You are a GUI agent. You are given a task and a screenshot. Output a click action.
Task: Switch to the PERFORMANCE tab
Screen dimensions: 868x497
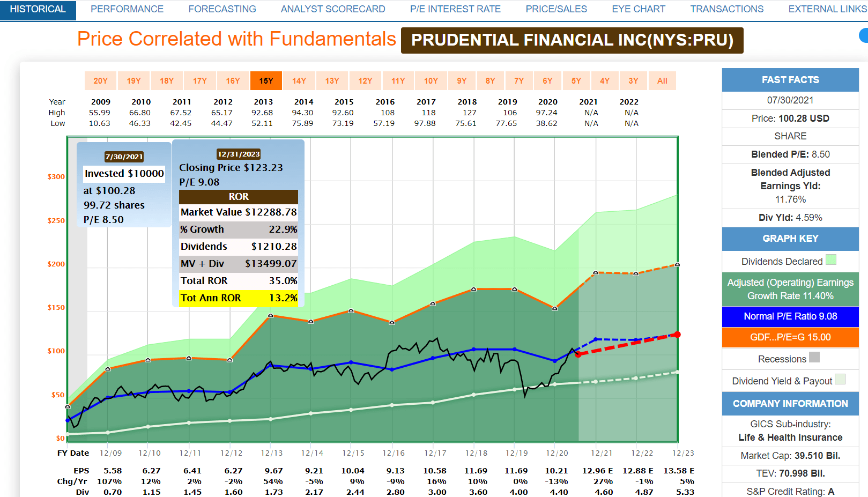click(127, 10)
